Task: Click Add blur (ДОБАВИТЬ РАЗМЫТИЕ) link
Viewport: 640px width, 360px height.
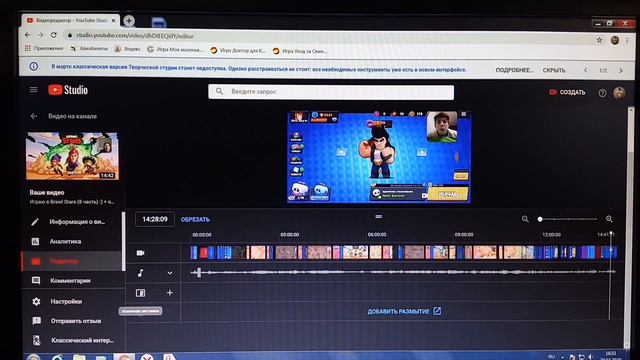Action: click(x=404, y=311)
